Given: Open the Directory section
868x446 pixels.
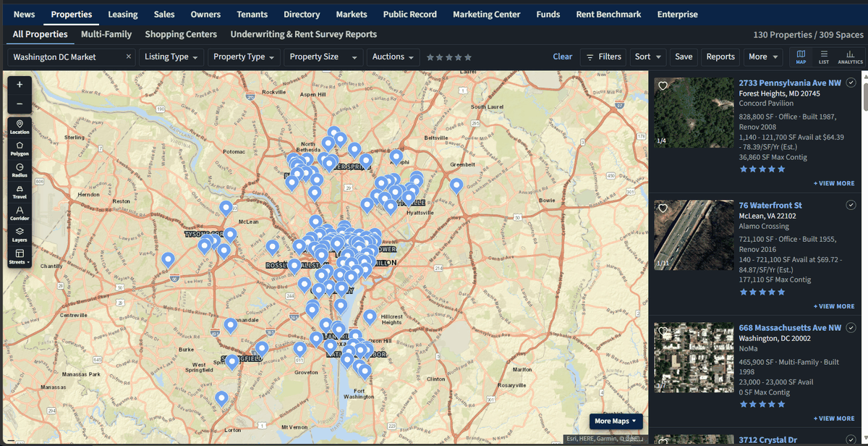Looking at the screenshot, I should click(x=302, y=14).
